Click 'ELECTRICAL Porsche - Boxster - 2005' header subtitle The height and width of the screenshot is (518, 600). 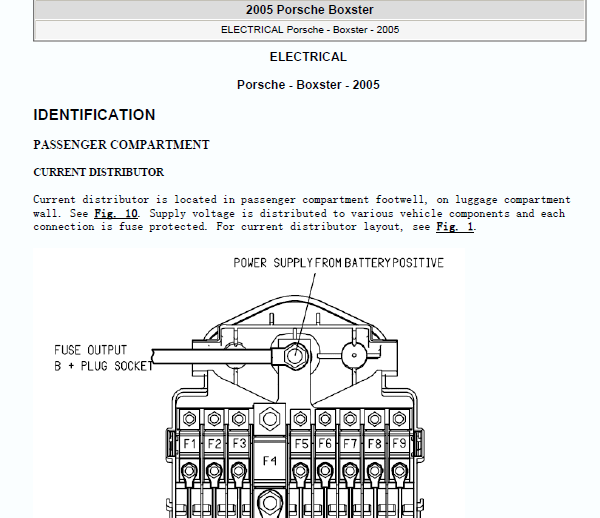310,30
